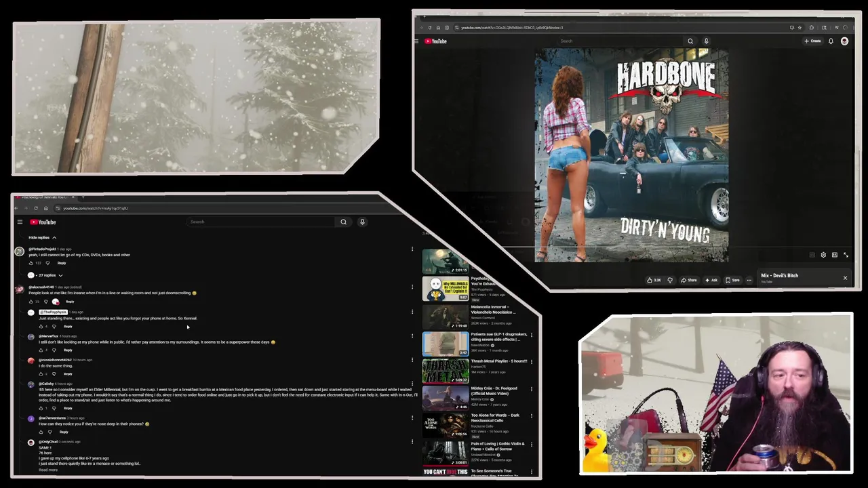Dislike the Hardbone video
The image size is (868, 488).
point(670,280)
